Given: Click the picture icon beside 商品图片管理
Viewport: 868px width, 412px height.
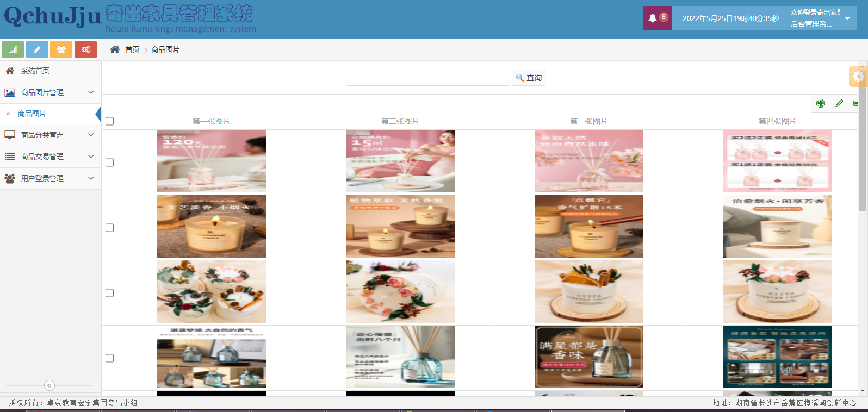Looking at the screenshot, I should pos(10,92).
